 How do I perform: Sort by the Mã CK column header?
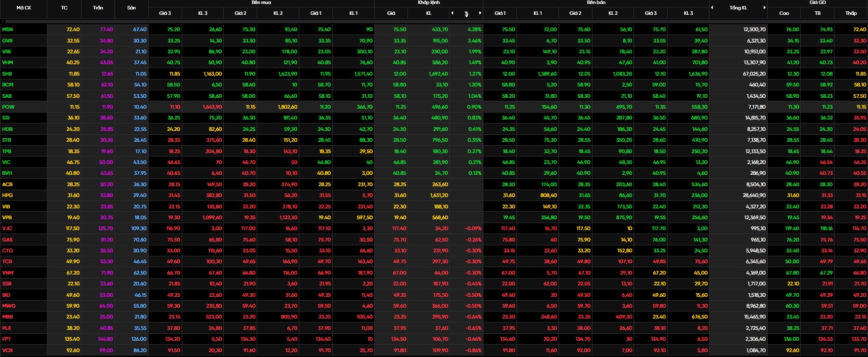tap(24, 8)
